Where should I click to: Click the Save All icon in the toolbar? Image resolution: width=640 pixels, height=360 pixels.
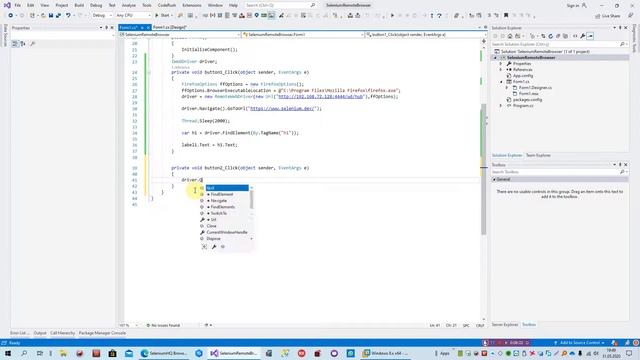point(58,16)
